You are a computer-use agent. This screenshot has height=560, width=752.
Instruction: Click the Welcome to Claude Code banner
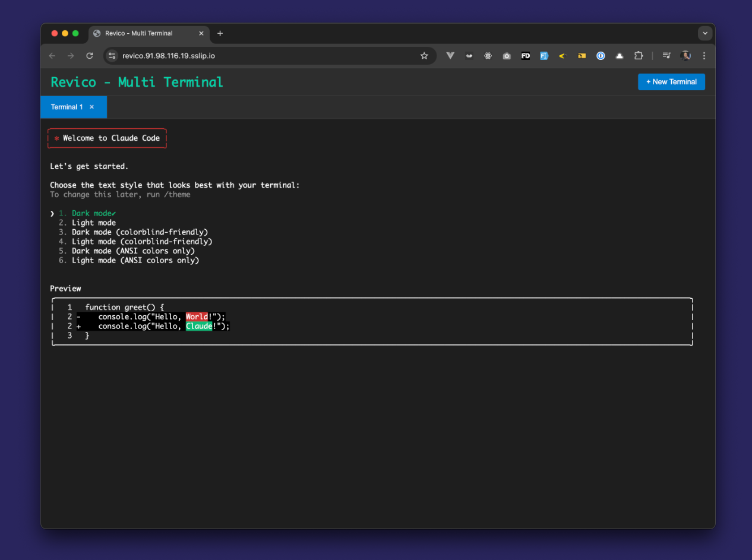[107, 138]
